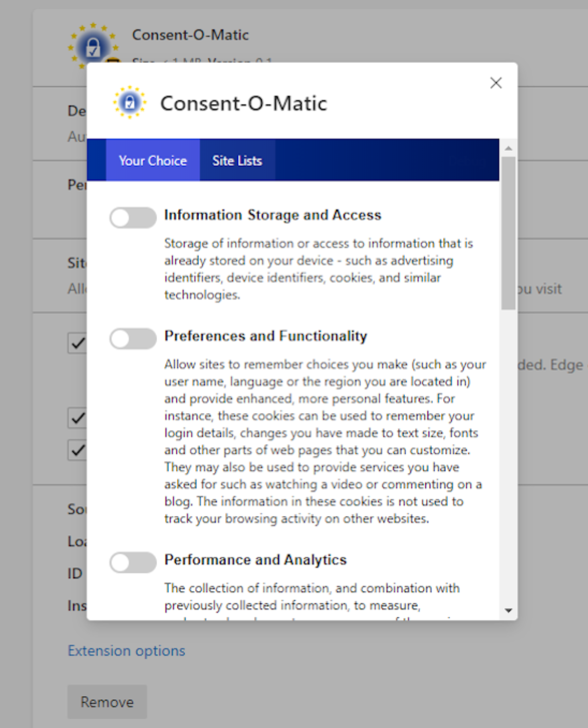The image size is (588, 728).
Task: Uncheck the first checkbox on the background page
Action: [x=77, y=343]
